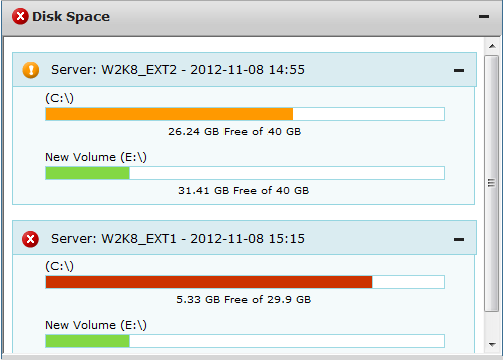Collapse the Disk Space panel
Screen dimensions: 503x362
point(484,16)
